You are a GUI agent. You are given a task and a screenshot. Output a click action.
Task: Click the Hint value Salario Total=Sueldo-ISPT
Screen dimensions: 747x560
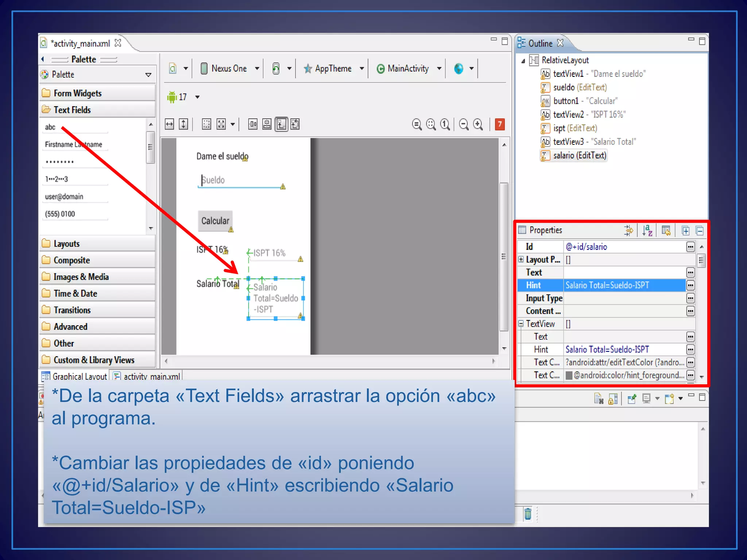click(624, 285)
